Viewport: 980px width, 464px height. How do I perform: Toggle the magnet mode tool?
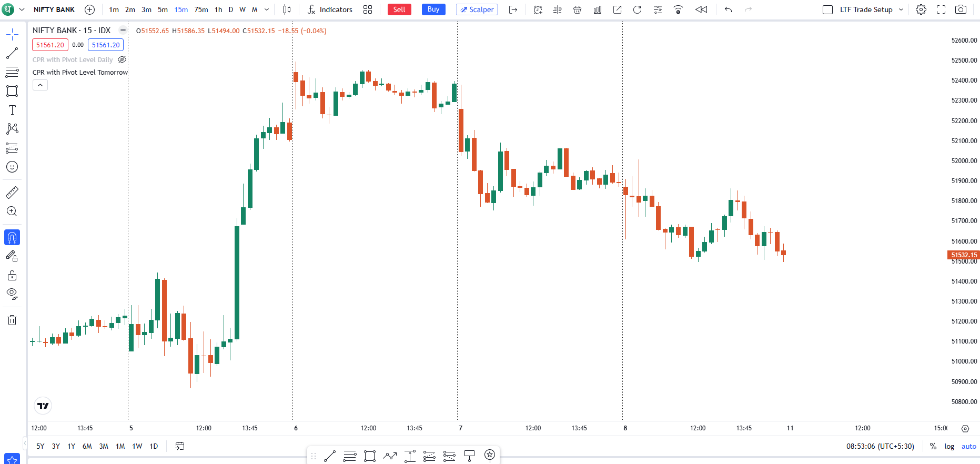pos(12,238)
